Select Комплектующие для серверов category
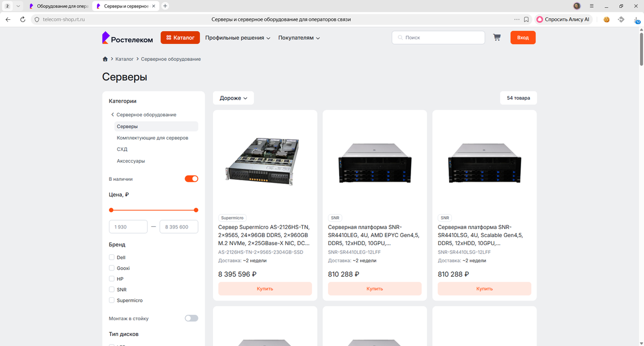This screenshot has width=644, height=346. click(152, 138)
